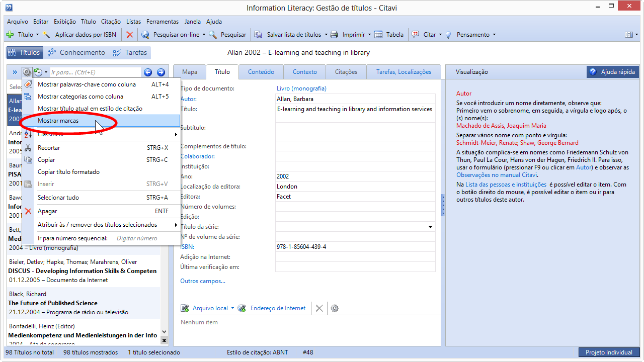Click the Ajuda rápida button
The width and height of the screenshot is (644, 362).
pyautogui.click(x=613, y=72)
